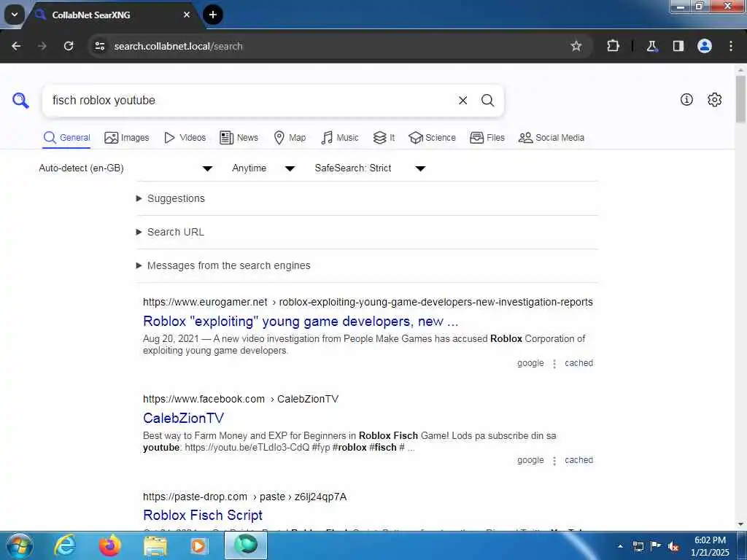Open the CalebZionTV result link
This screenshot has height=560, width=747.
(183, 418)
